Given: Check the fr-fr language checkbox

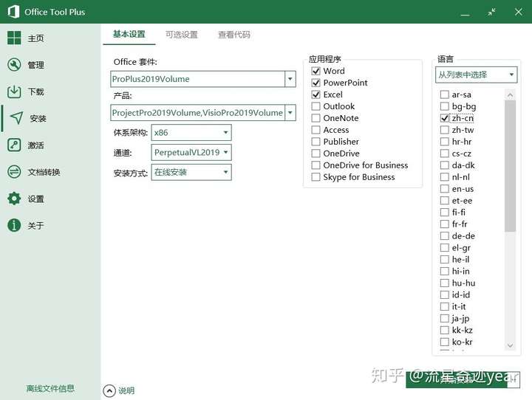Looking at the screenshot, I should tap(445, 224).
